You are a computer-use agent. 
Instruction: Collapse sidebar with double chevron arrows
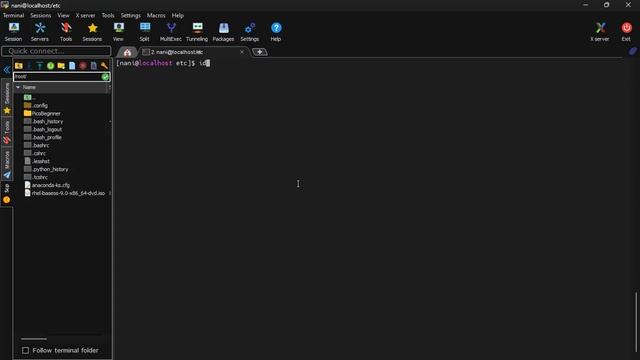[7, 70]
